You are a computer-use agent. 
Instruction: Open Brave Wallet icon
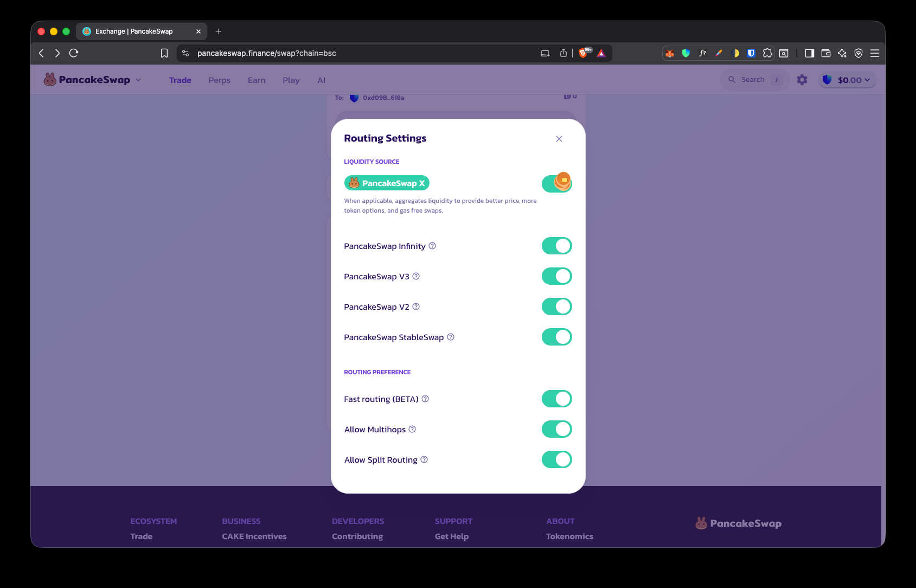tap(826, 53)
